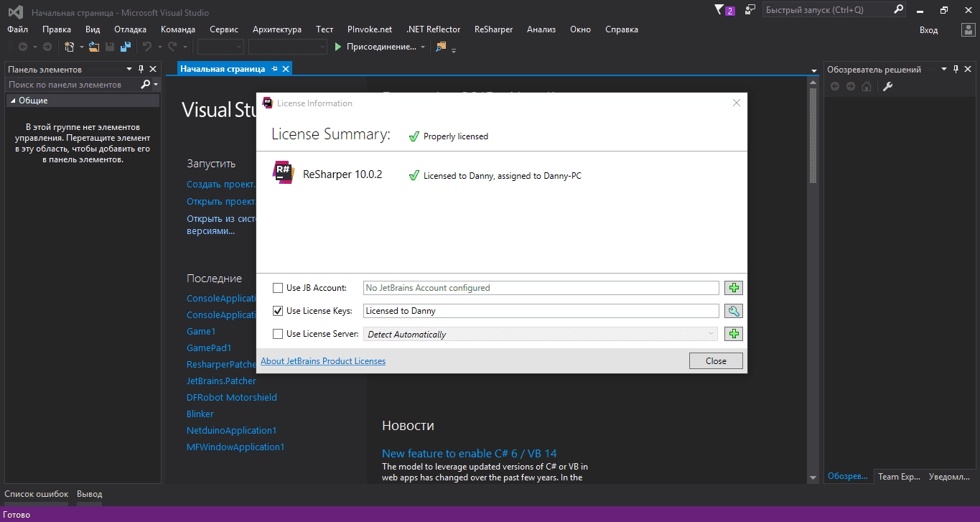
Task: Uncheck Use License Keys checkbox
Action: click(x=278, y=311)
